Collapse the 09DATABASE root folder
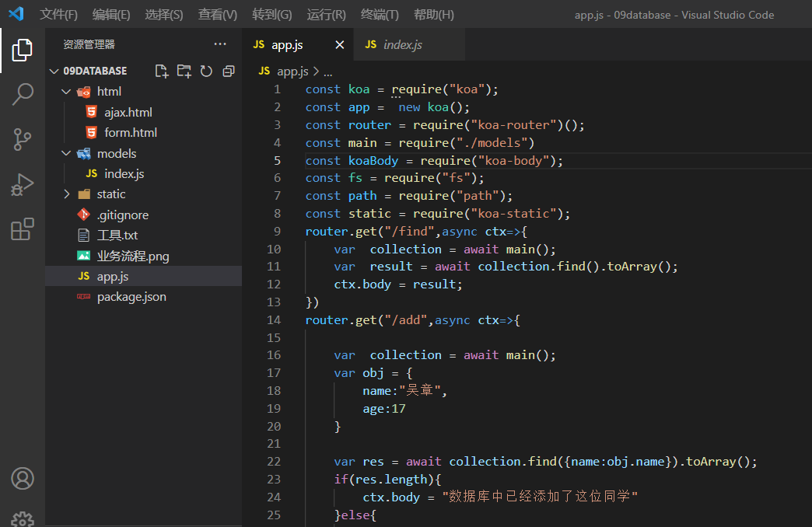 [x=54, y=71]
